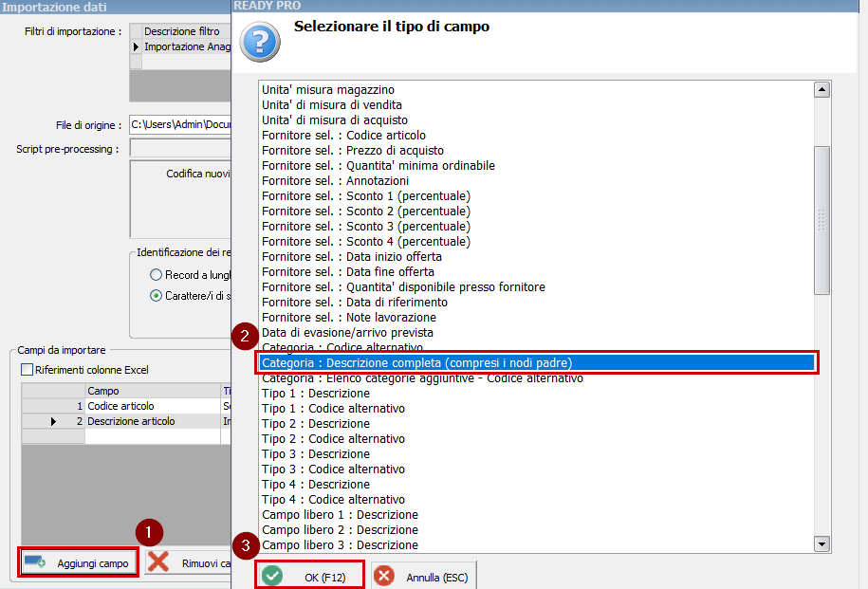
Task: Select the Record a lunghezza radio option
Action: tap(156, 274)
